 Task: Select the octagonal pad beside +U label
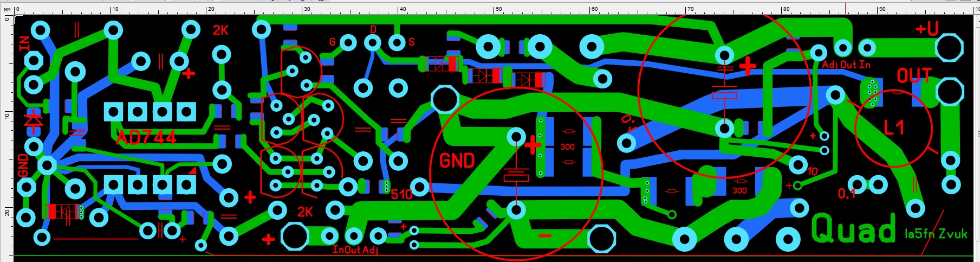coord(949,48)
